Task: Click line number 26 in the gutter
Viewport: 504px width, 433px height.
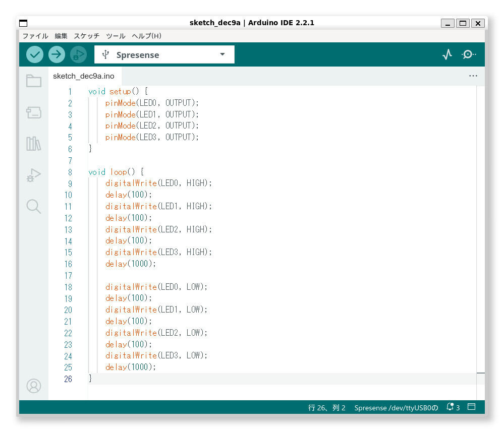Action: click(x=68, y=380)
